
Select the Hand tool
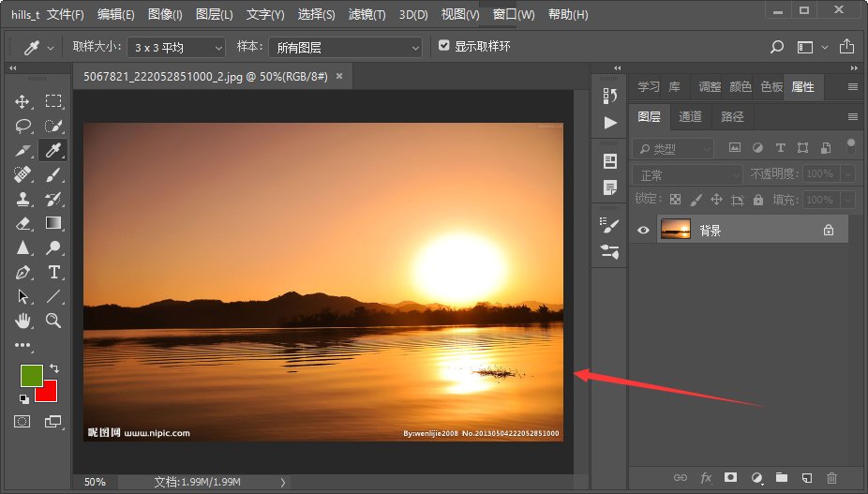pyautogui.click(x=22, y=321)
